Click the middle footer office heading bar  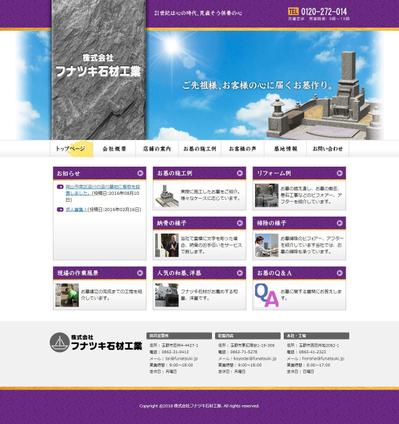pos(248,336)
